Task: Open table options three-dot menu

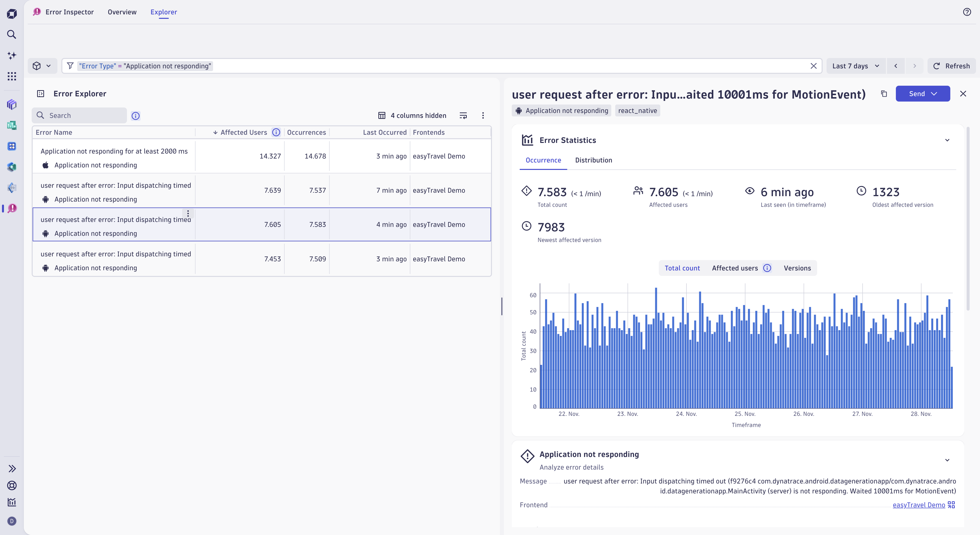Action: click(x=483, y=115)
